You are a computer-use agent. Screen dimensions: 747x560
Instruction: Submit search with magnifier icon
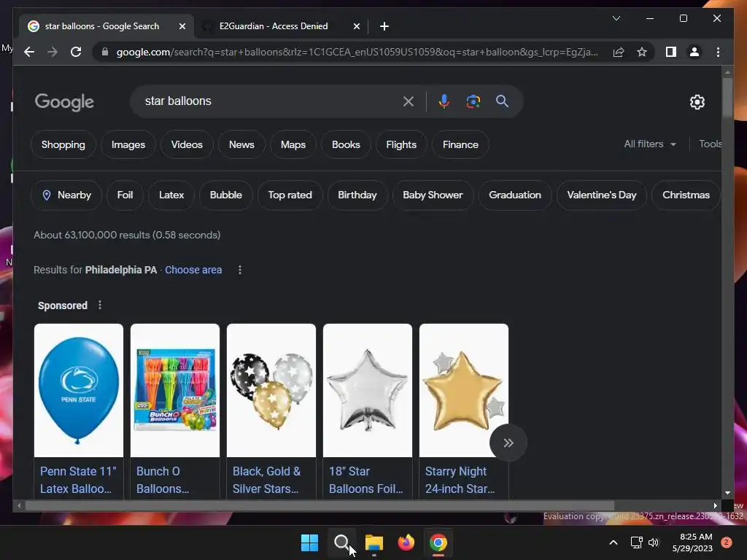click(x=502, y=101)
